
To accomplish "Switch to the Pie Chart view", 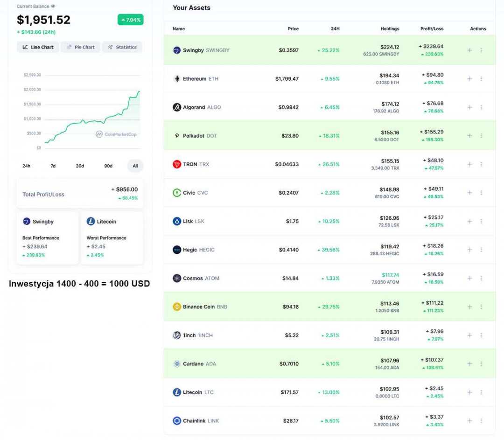I will (80, 47).
